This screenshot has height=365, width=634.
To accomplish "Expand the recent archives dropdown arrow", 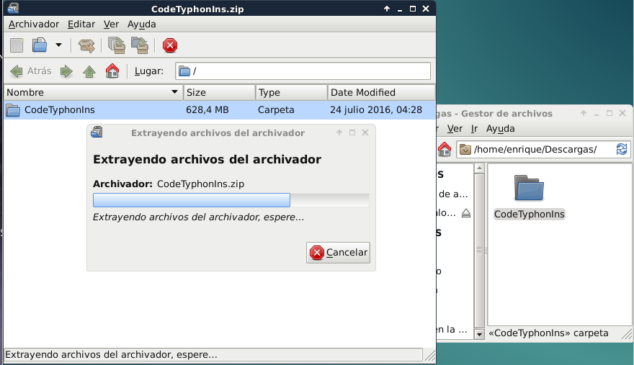I will (x=59, y=45).
